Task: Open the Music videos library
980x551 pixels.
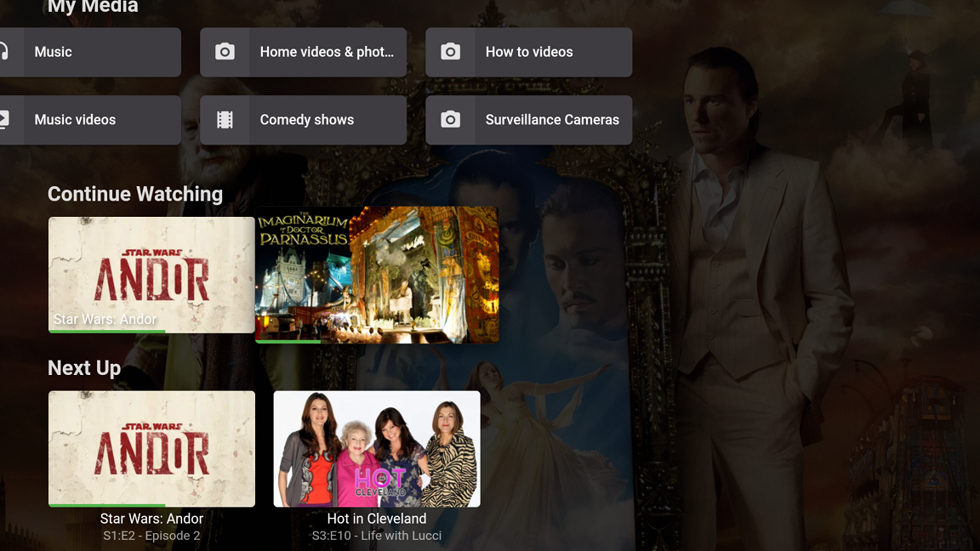Action: pos(90,120)
